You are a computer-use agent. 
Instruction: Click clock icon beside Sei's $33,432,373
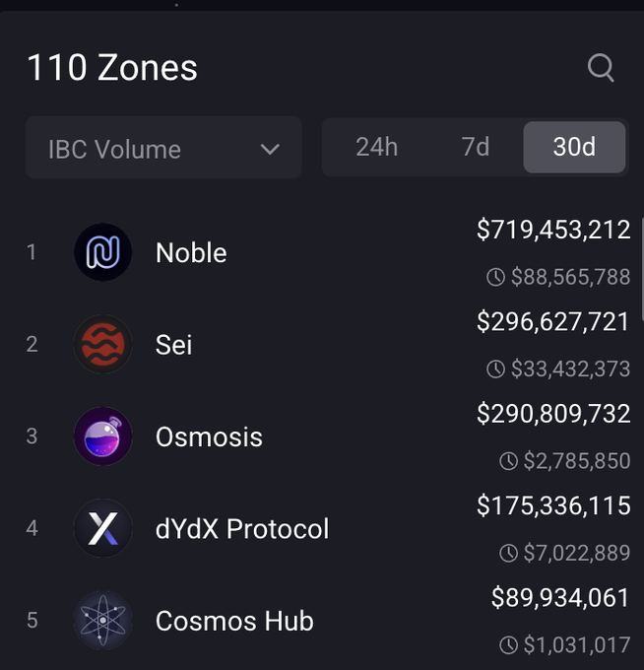496,369
